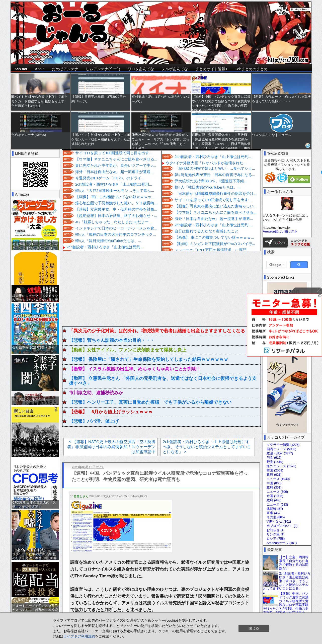Image resolution: width=322 pixels, height=644 pixels.
Task: Open the Amazon欲しい物リスト link
Action: 280,231
